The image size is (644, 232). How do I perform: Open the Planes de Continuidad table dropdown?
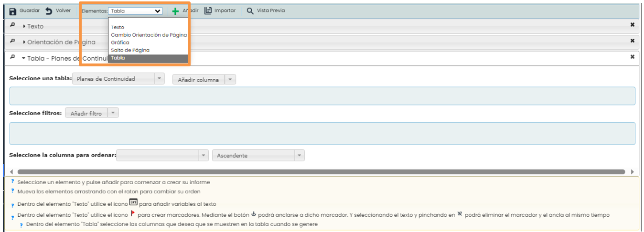click(x=118, y=79)
